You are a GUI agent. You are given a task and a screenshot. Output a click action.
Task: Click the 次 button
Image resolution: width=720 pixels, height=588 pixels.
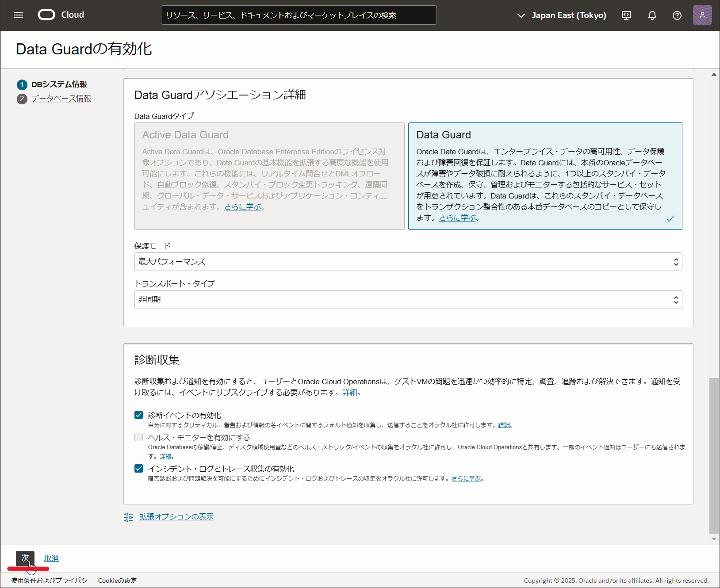(25, 558)
